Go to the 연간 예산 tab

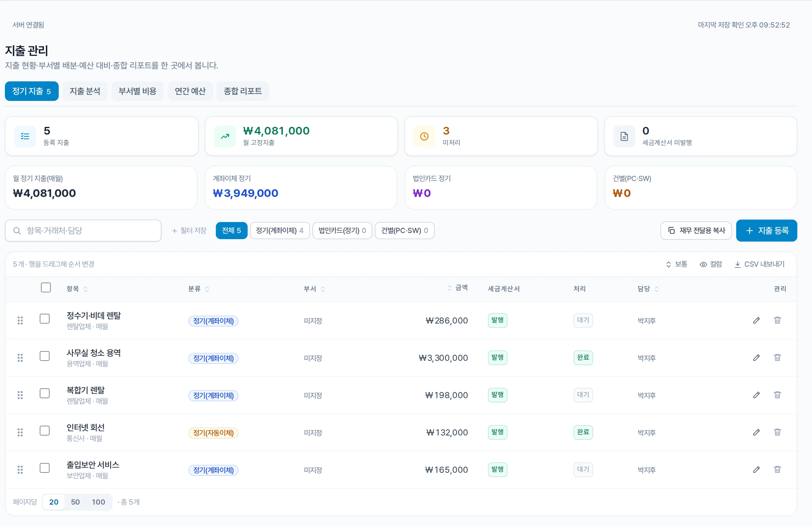190,91
